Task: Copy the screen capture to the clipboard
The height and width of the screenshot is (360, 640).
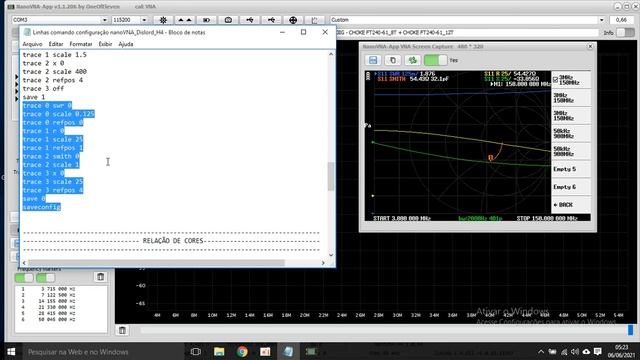Action: pyautogui.click(x=393, y=60)
